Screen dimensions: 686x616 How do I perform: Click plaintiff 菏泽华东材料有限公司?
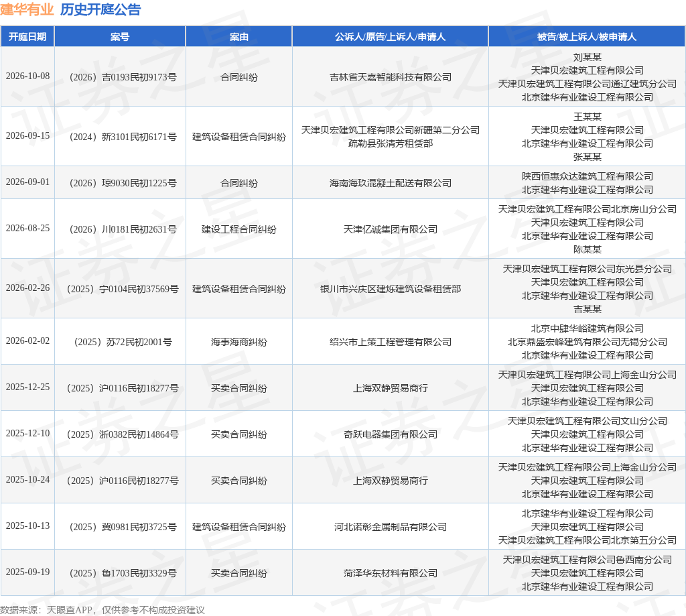tap(391, 573)
